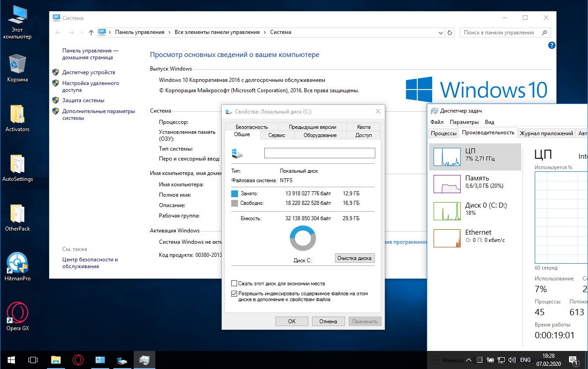Uncheck allow file content indexing checkbox
The image size is (588, 369).
[234, 293]
